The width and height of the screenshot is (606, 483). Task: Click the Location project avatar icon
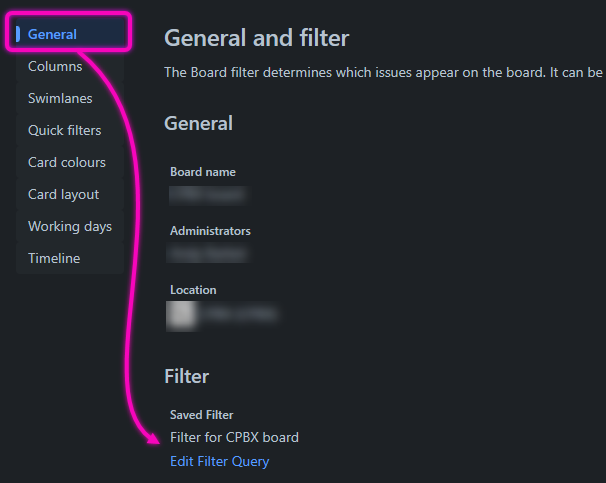[181, 315]
